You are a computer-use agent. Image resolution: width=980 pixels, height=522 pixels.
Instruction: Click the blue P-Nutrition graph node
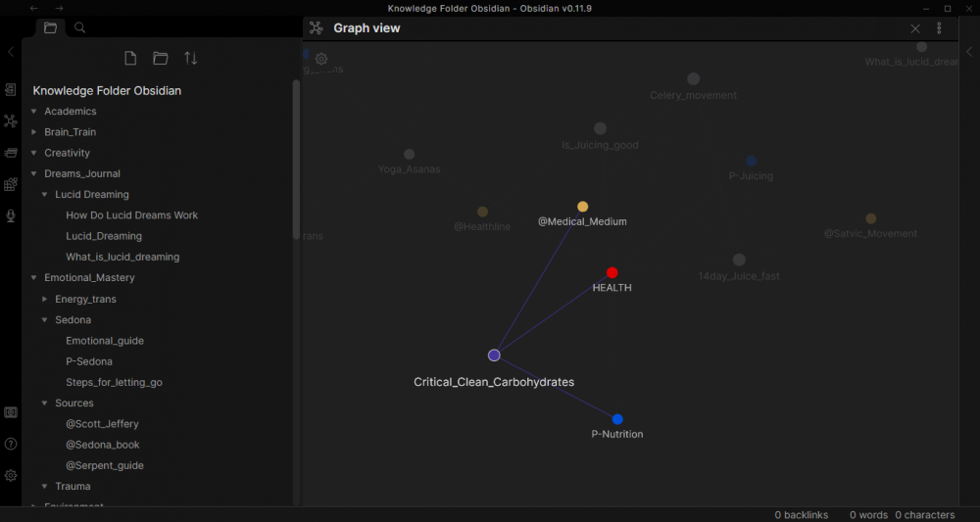(x=617, y=419)
